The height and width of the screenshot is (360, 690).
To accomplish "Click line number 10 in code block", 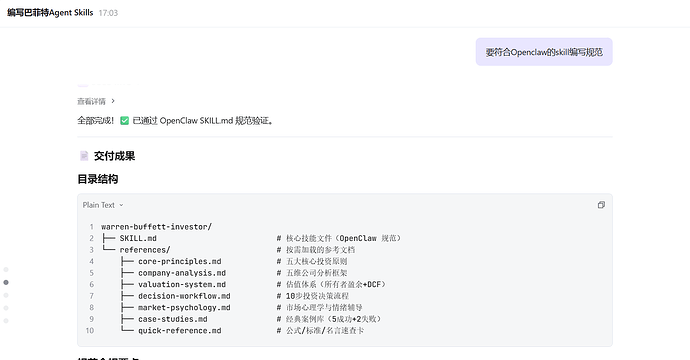I will pyautogui.click(x=90, y=331).
